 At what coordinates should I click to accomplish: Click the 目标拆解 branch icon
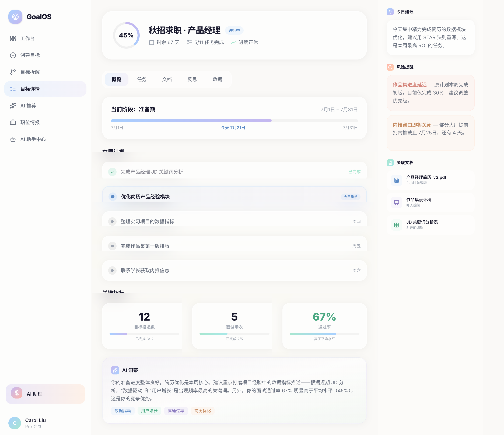tap(13, 72)
